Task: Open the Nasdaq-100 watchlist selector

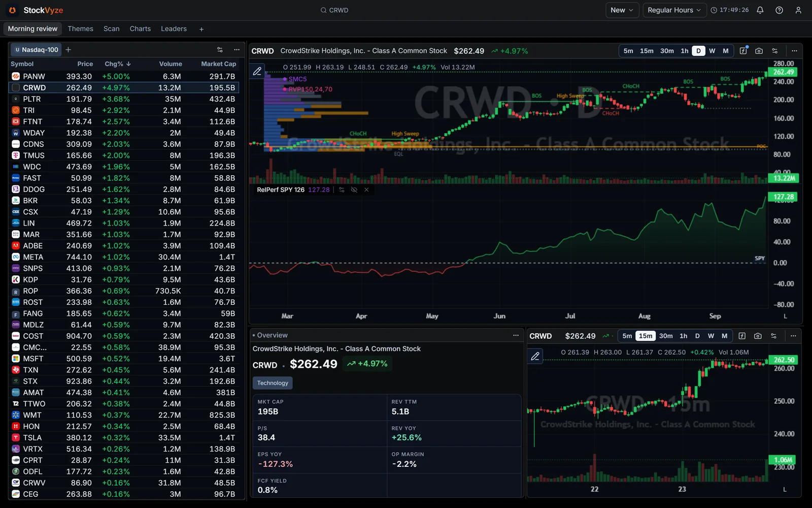Action: [36, 50]
